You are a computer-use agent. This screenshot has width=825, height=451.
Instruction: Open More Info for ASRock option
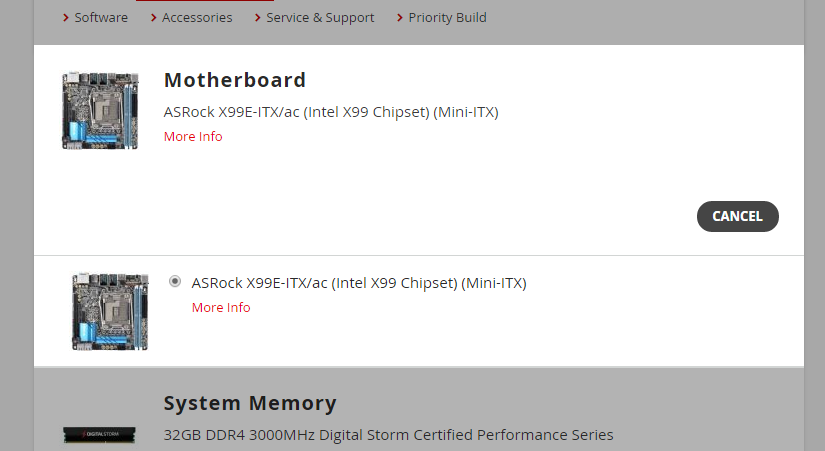[221, 307]
